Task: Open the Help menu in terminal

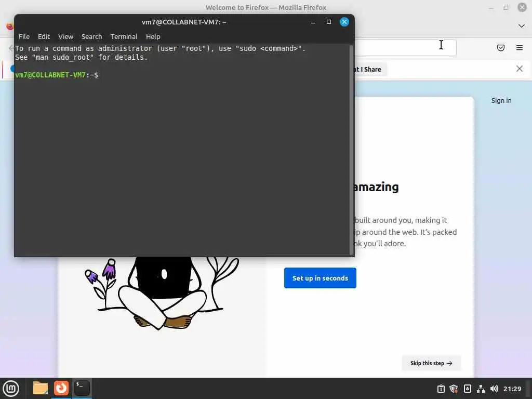Action: point(153,37)
